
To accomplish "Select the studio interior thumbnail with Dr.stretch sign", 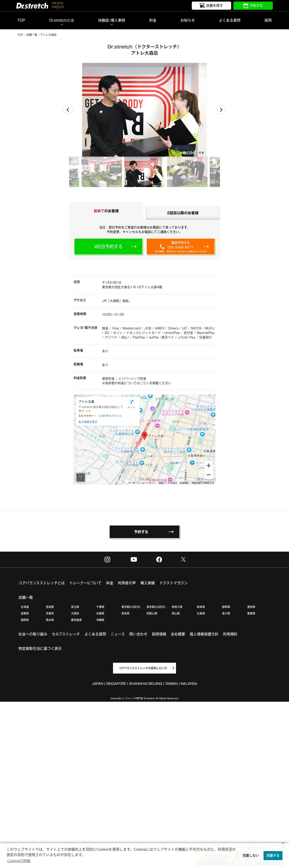I will [x=102, y=172].
